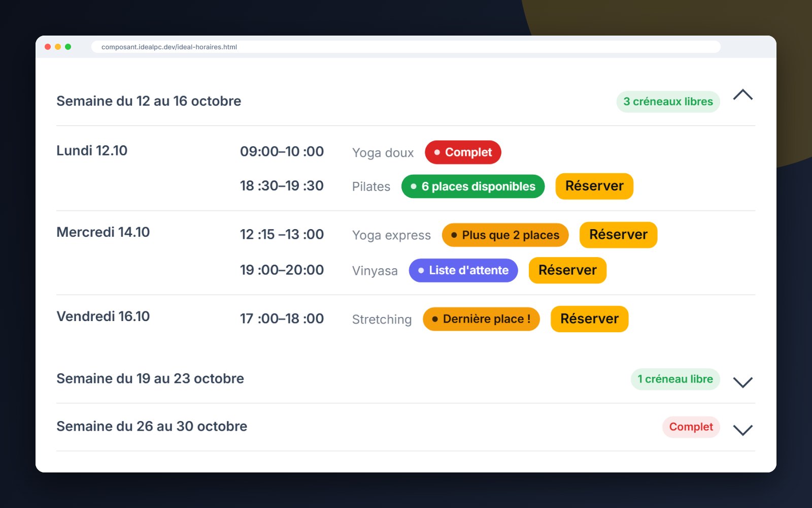Screen dimensions: 812x508
Task: Click the Yoga express class name
Action: click(391, 236)
